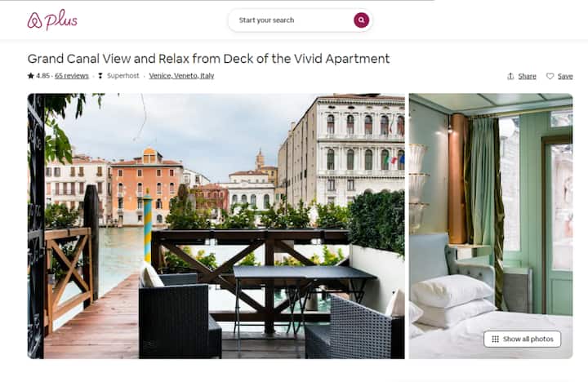
Task: Click the Share text link
Action: pyautogui.click(x=527, y=76)
